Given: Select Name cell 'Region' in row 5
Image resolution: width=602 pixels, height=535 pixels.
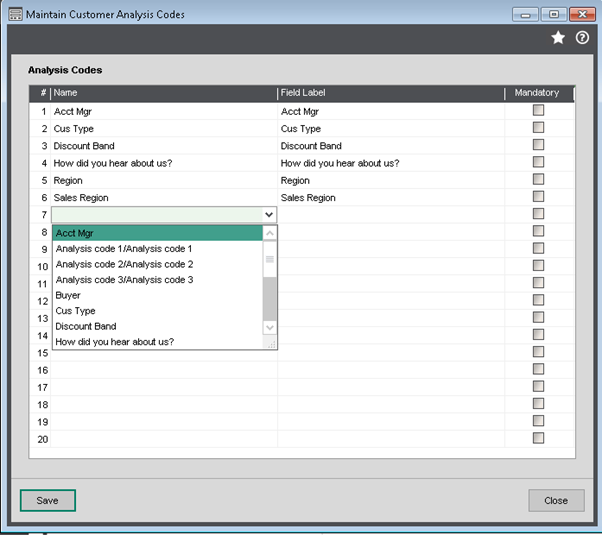Looking at the screenshot, I should click(x=164, y=181).
